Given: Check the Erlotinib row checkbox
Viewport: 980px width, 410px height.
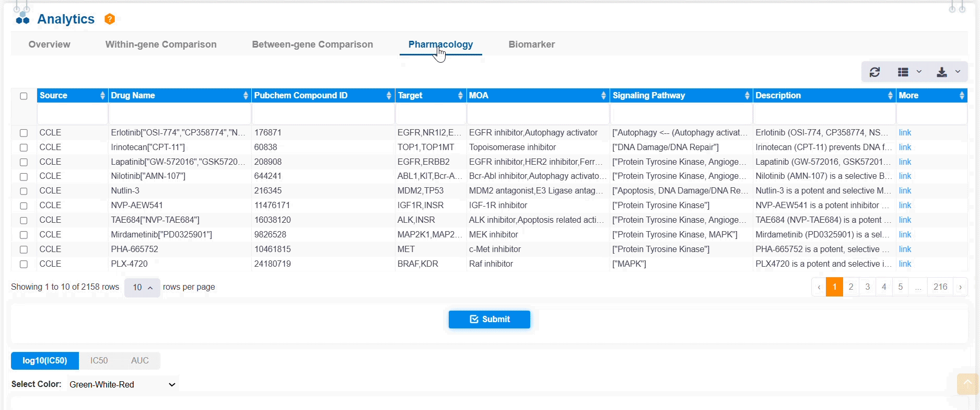Looking at the screenshot, I should click(24, 133).
